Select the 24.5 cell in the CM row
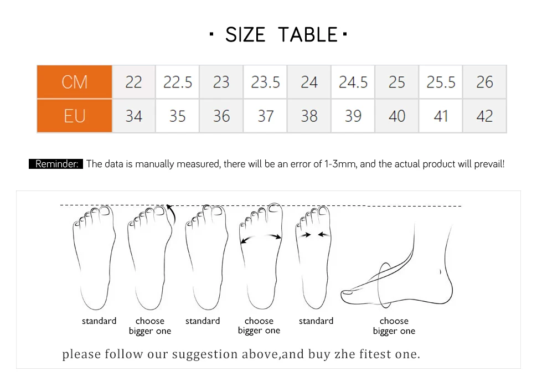This screenshot has width=537, height=392. coord(353,82)
